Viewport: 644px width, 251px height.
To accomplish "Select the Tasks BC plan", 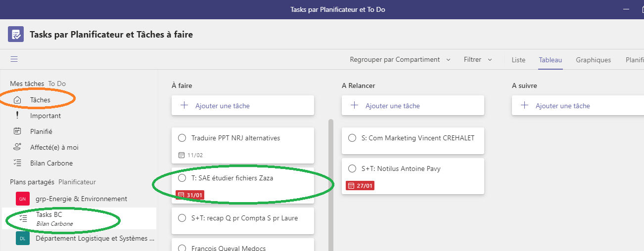I will click(x=49, y=215).
